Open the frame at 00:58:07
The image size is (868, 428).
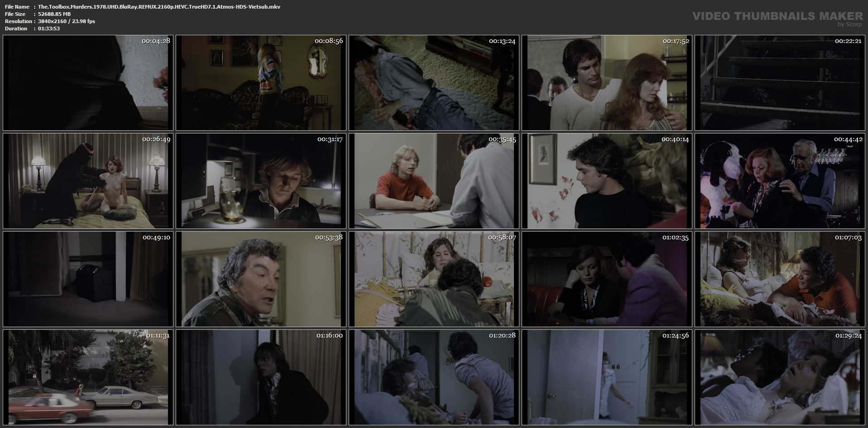434,279
